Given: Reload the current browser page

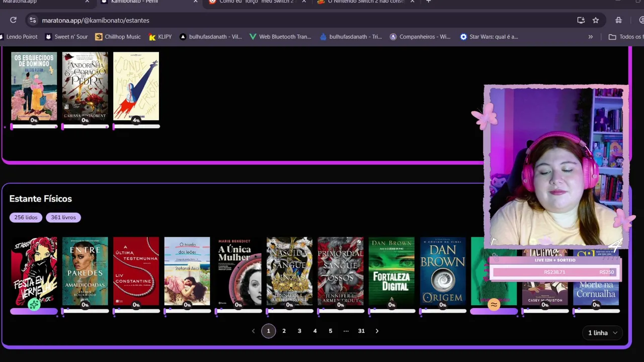Looking at the screenshot, I should coord(14,20).
